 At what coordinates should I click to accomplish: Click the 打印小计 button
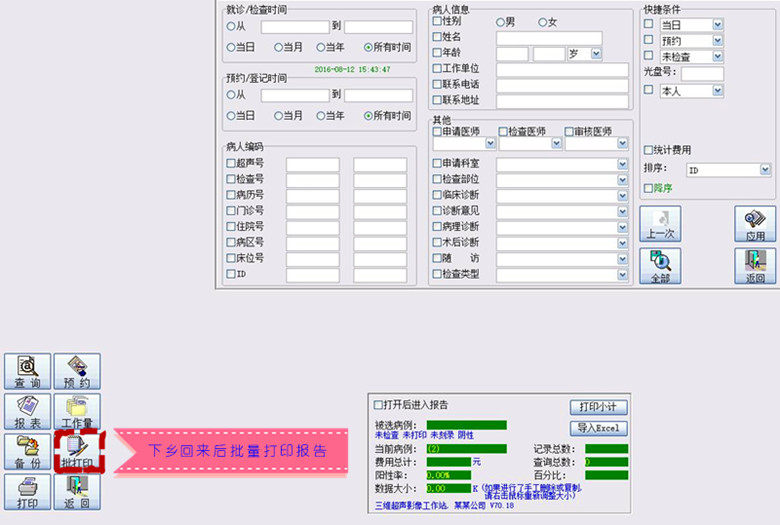(x=598, y=407)
